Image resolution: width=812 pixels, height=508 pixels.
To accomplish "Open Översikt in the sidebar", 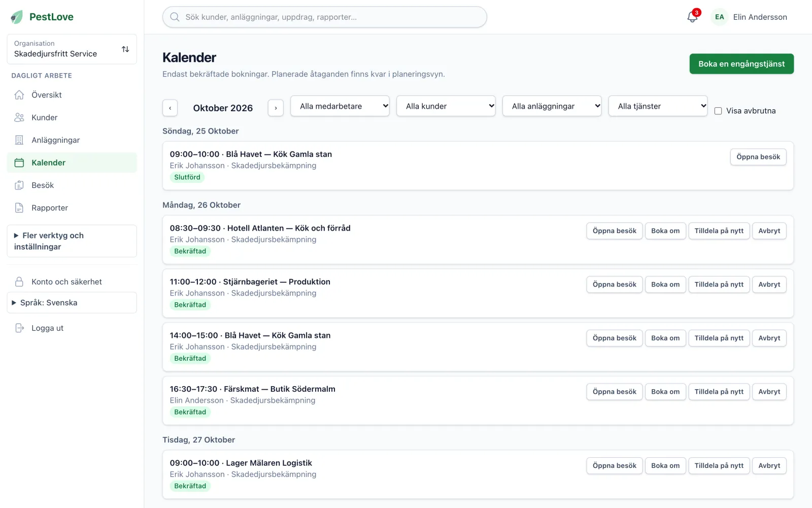I will tap(72, 95).
